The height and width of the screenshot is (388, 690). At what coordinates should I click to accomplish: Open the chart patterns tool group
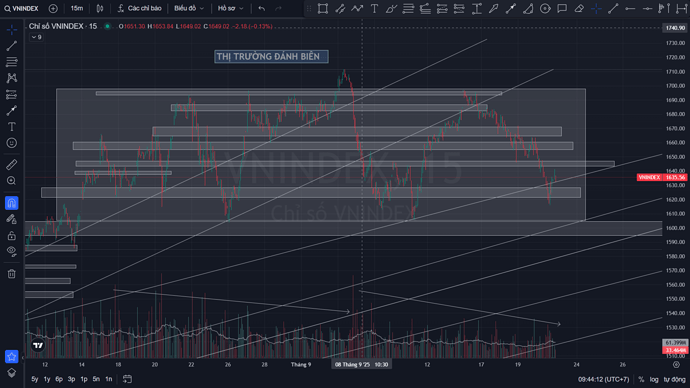(12, 78)
